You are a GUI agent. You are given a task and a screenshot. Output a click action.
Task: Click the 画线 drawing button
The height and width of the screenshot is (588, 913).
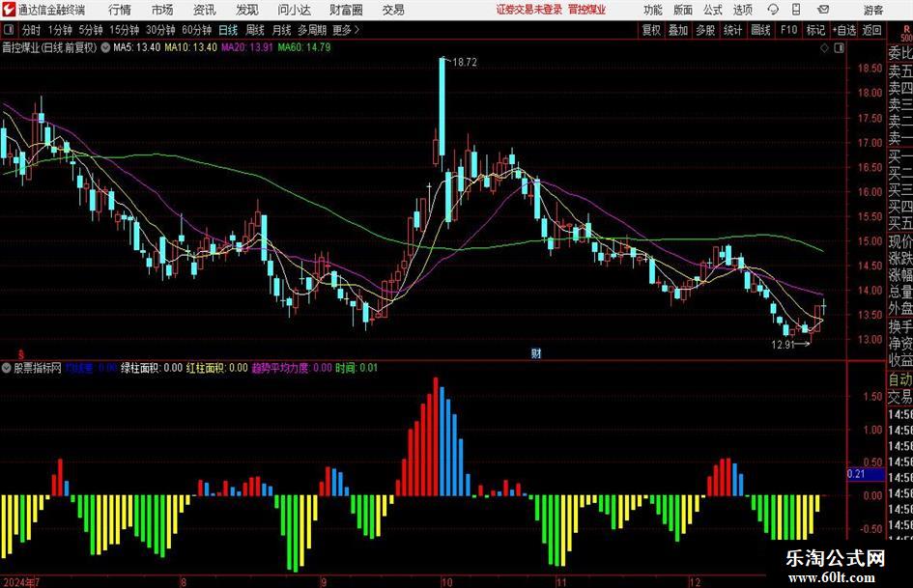(760, 30)
